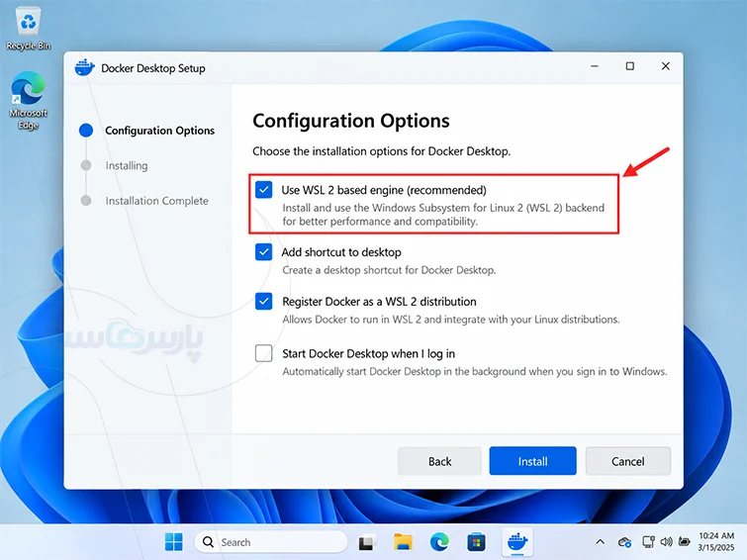747x560 pixels.
Task: Click 'Choose the installation options for Docker Desktop.' text
Action: coord(382,151)
